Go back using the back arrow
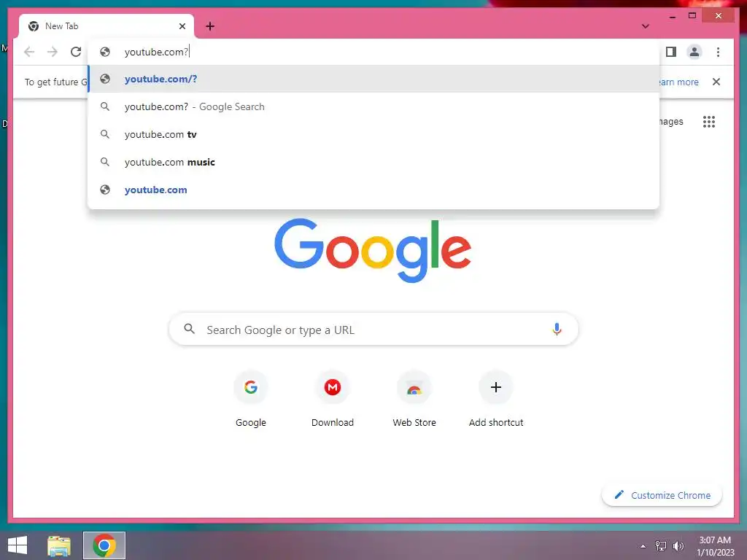 pyautogui.click(x=29, y=52)
